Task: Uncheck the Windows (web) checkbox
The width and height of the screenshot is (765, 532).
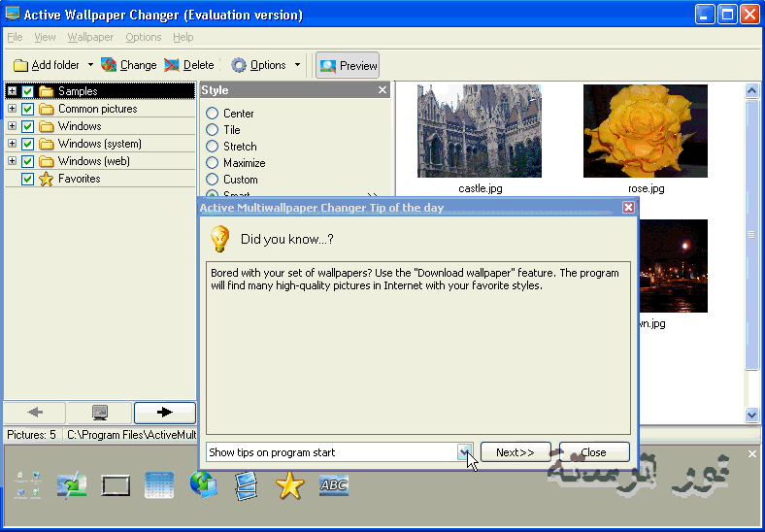Action: (x=28, y=161)
